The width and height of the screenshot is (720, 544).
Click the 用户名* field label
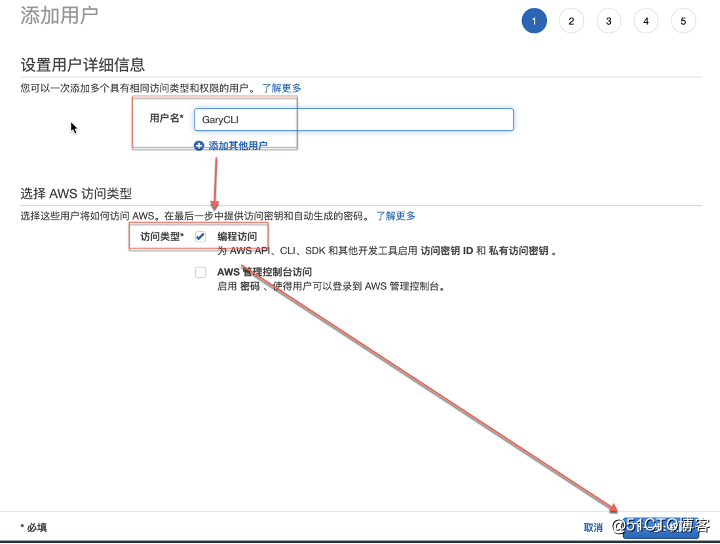pos(166,118)
